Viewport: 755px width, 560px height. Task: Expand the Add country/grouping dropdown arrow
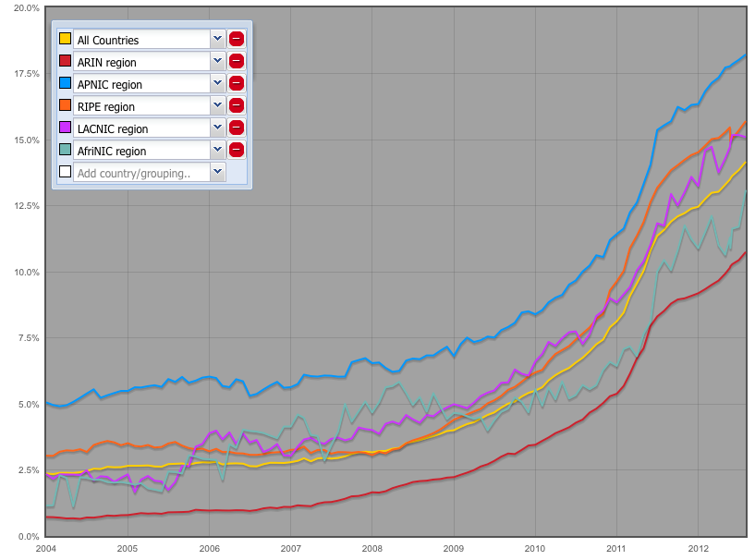pyautogui.click(x=217, y=172)
